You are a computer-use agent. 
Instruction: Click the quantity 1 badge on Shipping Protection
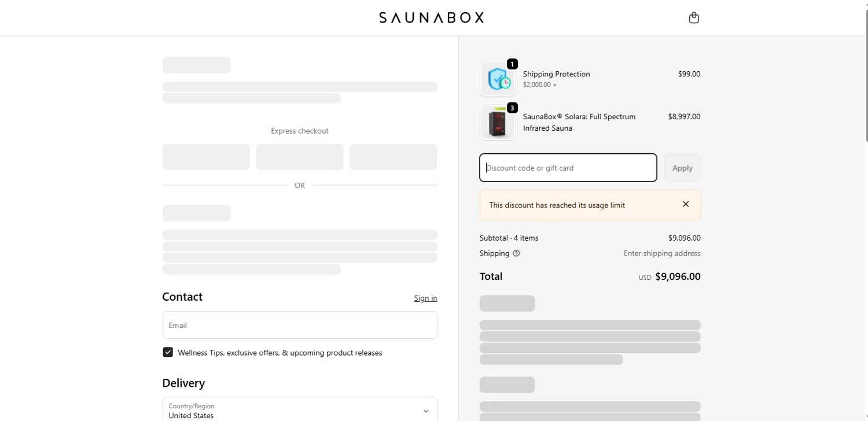pos(512,64)
